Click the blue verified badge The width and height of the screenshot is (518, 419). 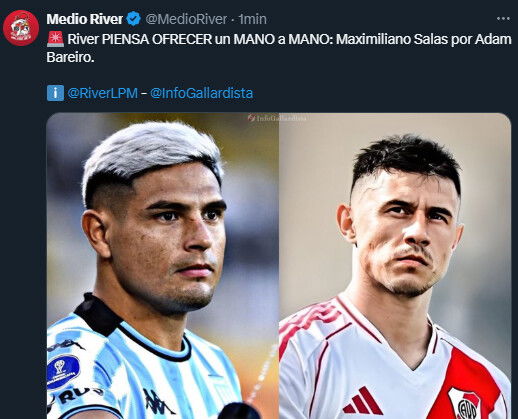(x=134, y=19)
